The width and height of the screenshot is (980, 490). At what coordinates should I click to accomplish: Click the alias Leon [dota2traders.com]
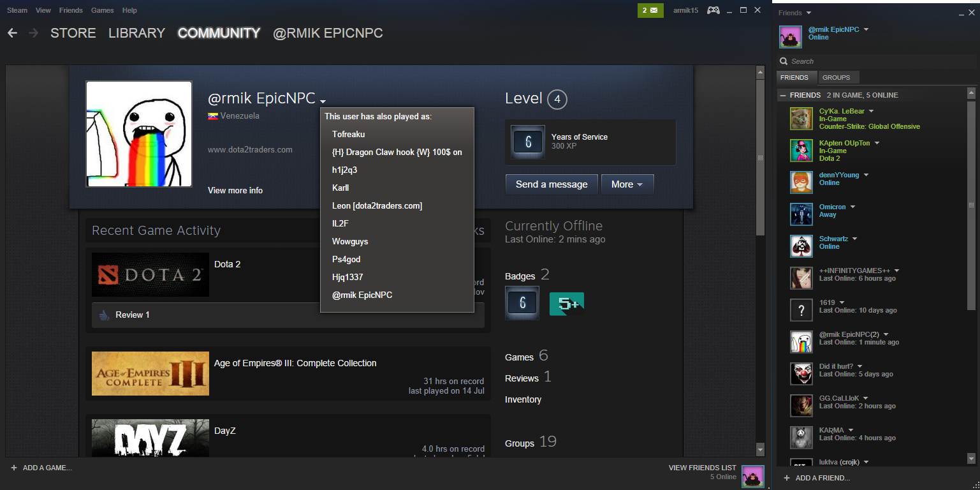pyautogui.click(x=377, y=205)
